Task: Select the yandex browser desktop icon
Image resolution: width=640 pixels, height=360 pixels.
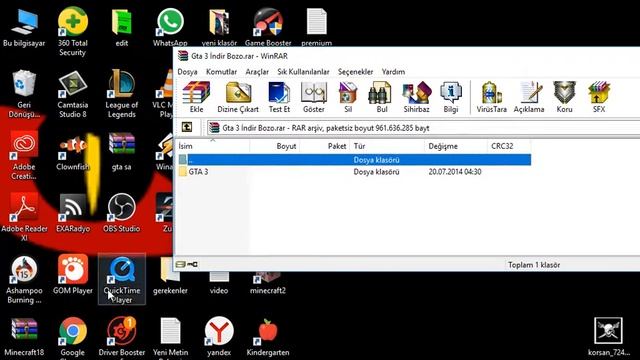Action: point(219,337)
